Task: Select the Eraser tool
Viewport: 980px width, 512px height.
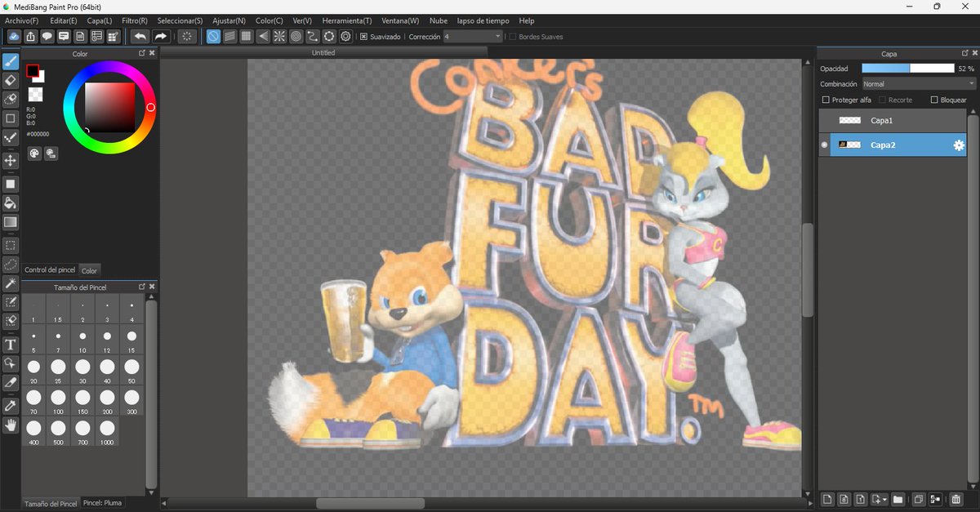Action: click(11, 80)
